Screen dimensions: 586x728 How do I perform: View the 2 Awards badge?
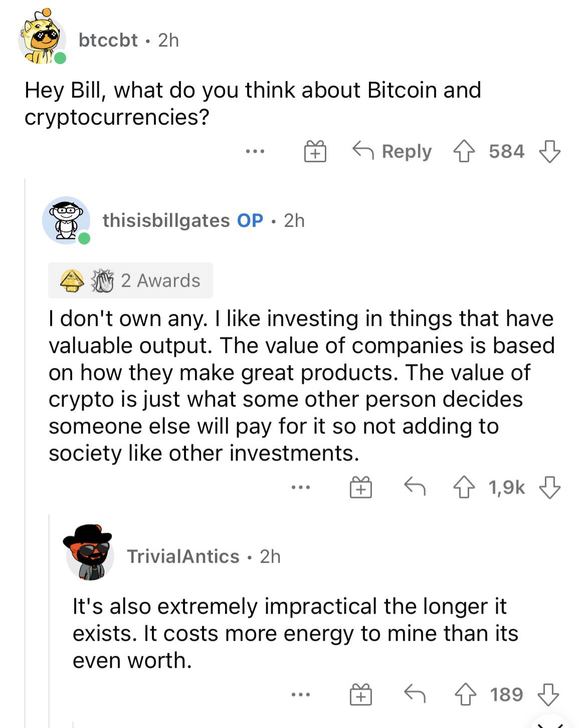[x=130, y=281]
